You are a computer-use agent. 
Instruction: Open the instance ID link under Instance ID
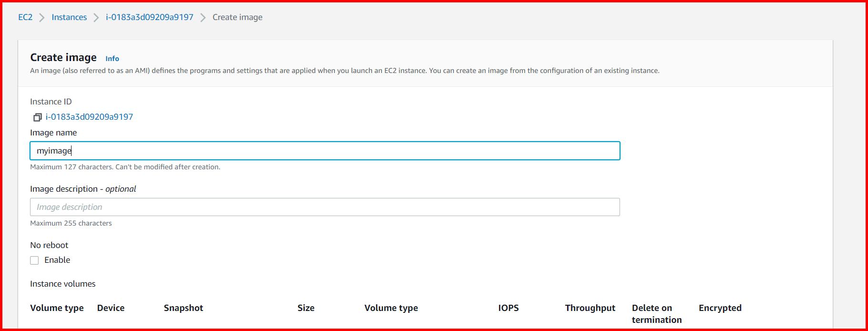89,117
